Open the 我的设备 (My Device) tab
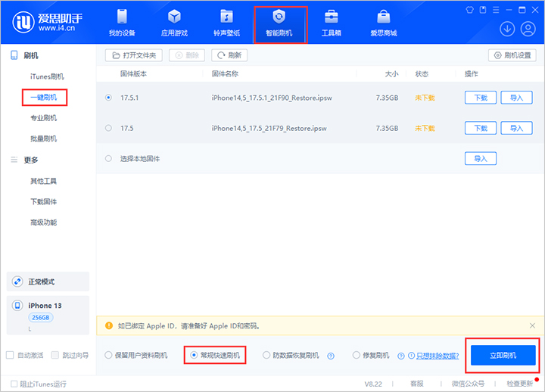 (122, 23)
